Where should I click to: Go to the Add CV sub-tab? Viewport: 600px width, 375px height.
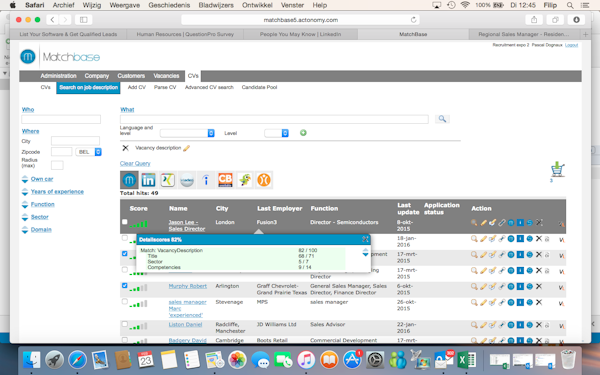pos(137,87)
